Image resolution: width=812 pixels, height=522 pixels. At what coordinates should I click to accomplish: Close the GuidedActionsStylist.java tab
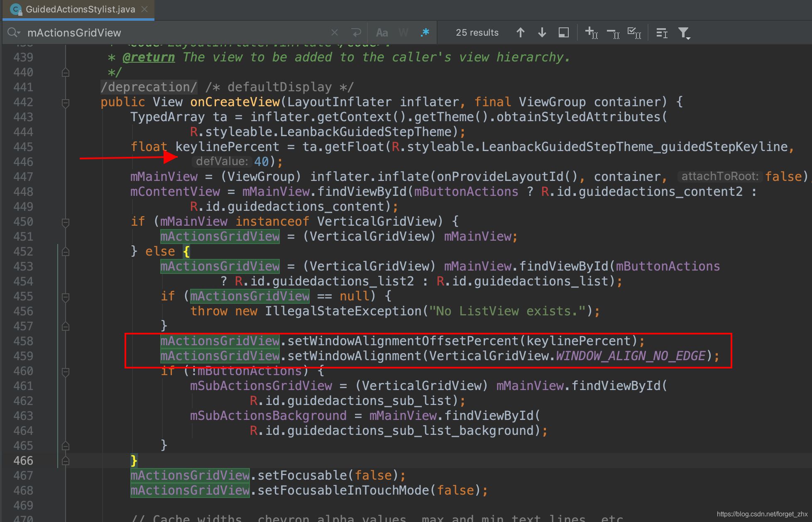(144, 9)
